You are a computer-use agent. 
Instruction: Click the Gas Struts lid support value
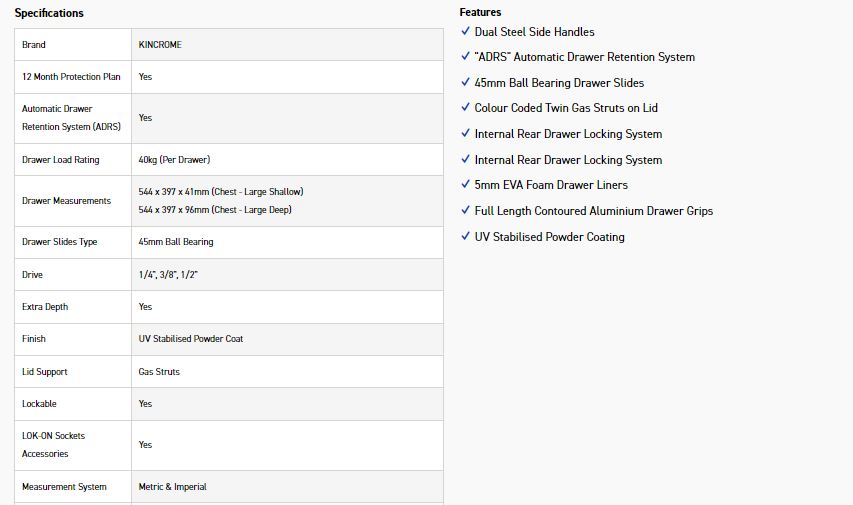tap(159, 372)
